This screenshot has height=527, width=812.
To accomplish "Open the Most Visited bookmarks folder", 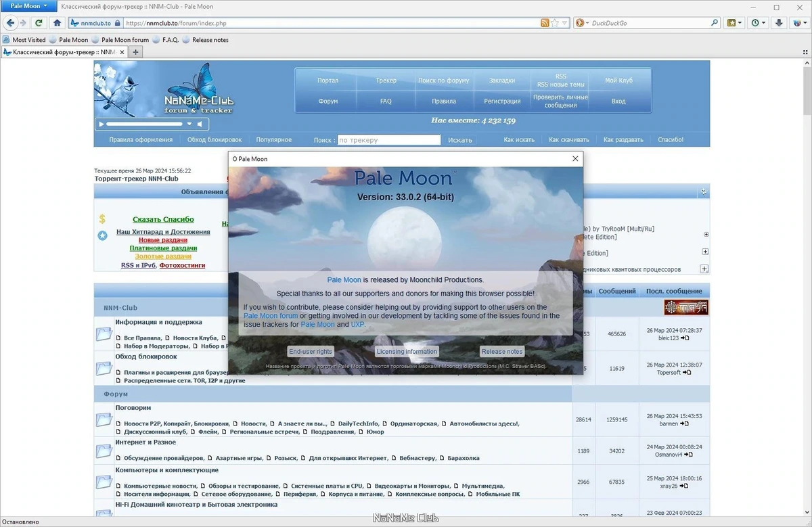I will (24, 40).
